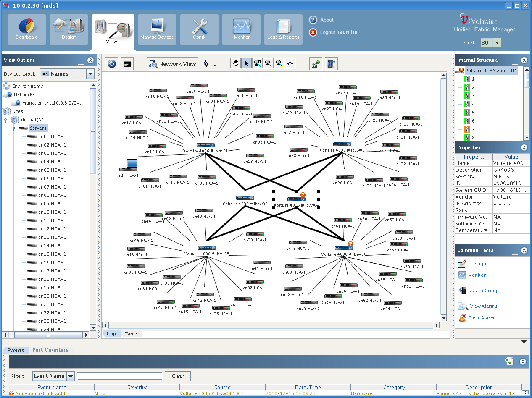Image resolution: width=532 pixels, height=398 pixels.
Task: Click the refresh icon in map toolbar
Action: point(111,64)
